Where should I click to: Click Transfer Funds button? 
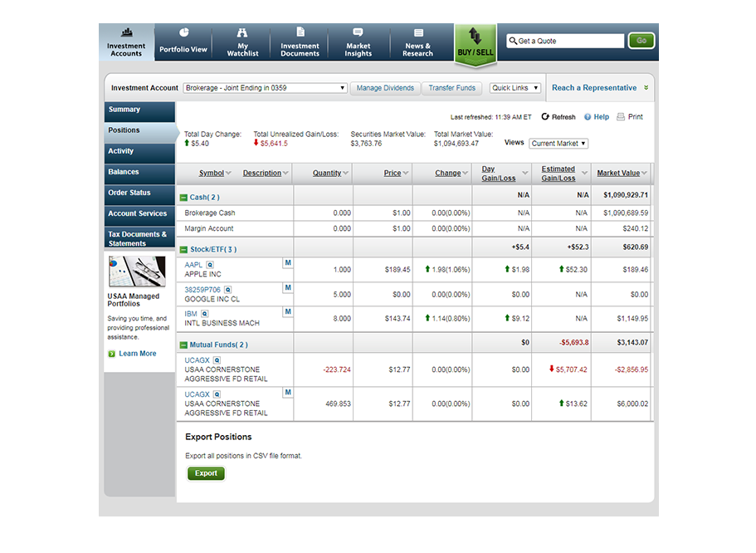click(452, 88)
